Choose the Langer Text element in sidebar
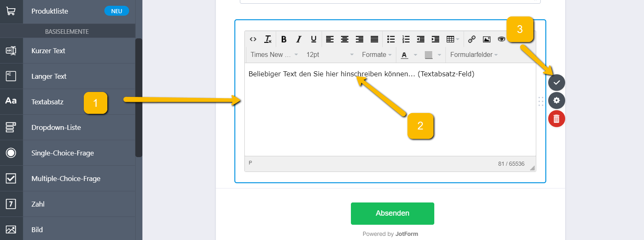This screenshot has width=644, height=240. click(x=49, y=76)
